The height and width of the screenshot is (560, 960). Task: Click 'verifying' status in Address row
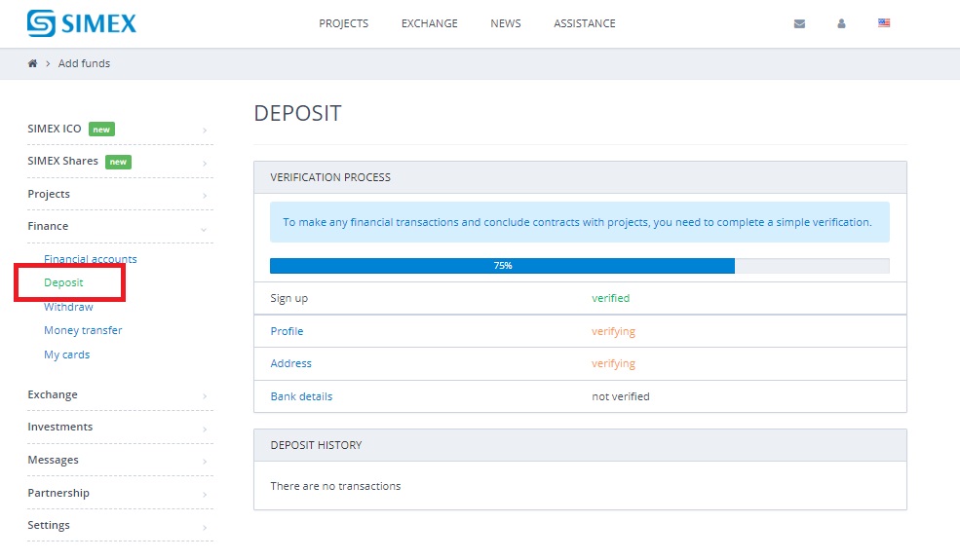[613, 363]
